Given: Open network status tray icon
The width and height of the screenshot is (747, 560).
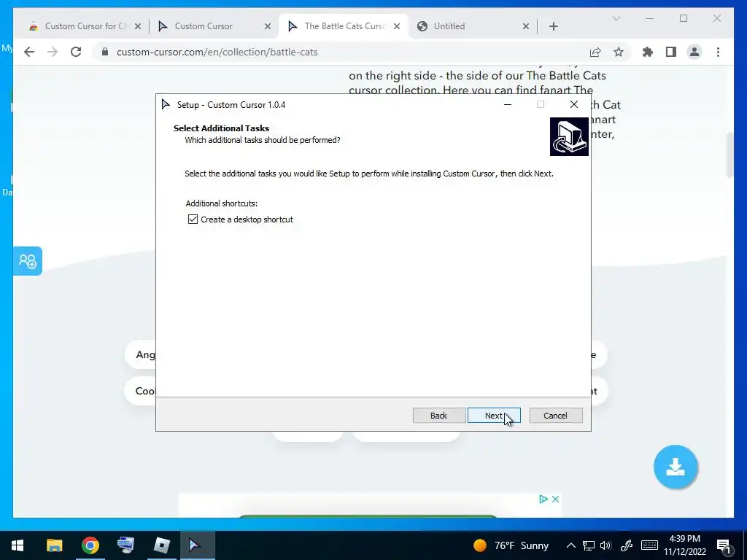Looking at the screenshot, I should pos(589,545).
